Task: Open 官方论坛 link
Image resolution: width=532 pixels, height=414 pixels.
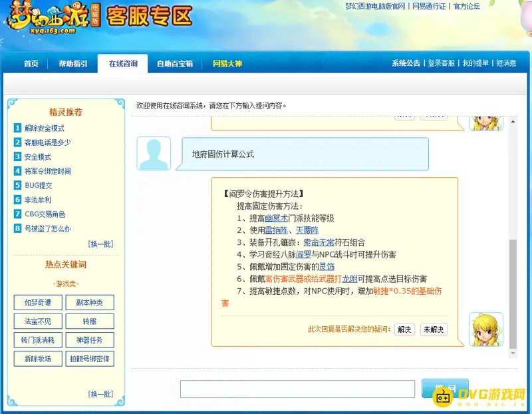Action: click(x=467, y=6)
